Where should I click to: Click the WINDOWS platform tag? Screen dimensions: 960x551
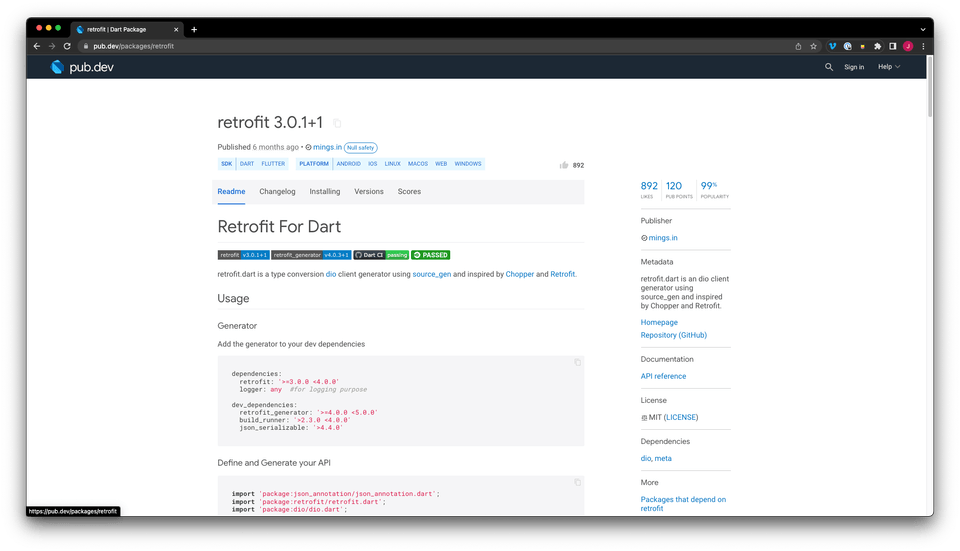coord(468,164)
